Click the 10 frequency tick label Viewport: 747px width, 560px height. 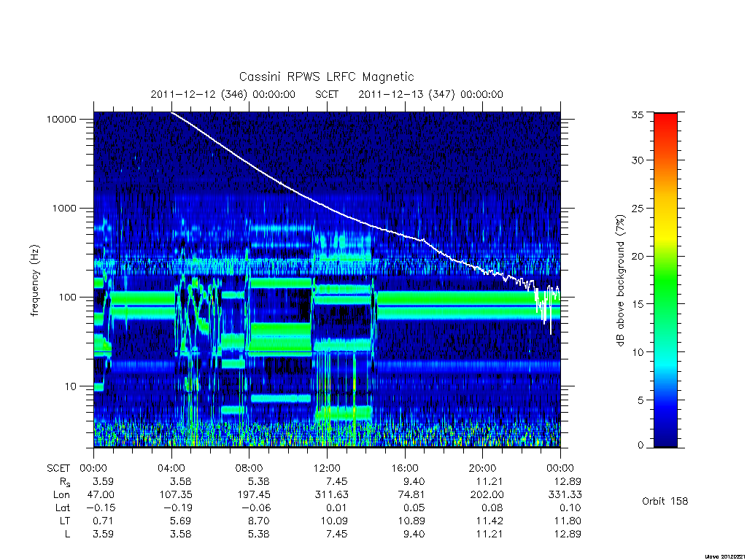(x=71, y=386)
